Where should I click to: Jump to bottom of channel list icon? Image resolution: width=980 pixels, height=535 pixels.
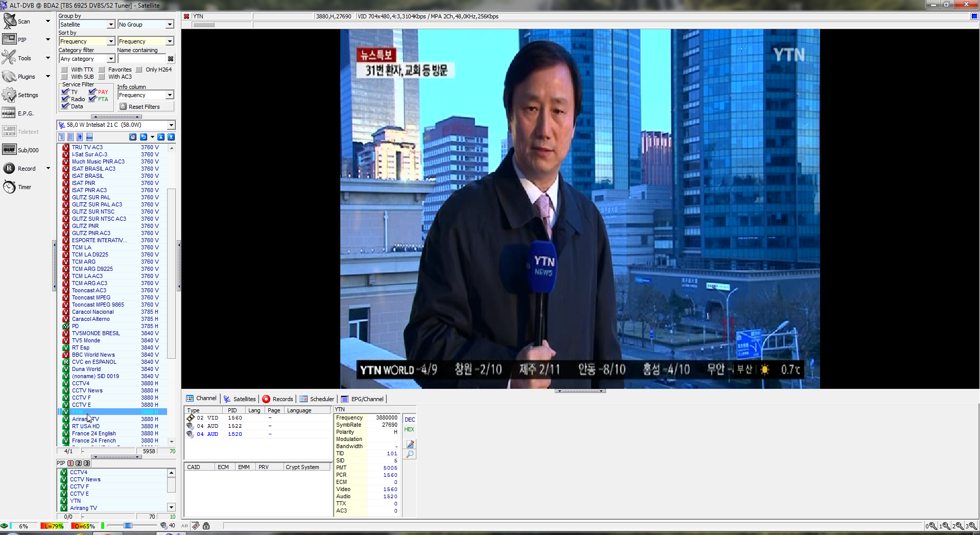tap(171, 137)
